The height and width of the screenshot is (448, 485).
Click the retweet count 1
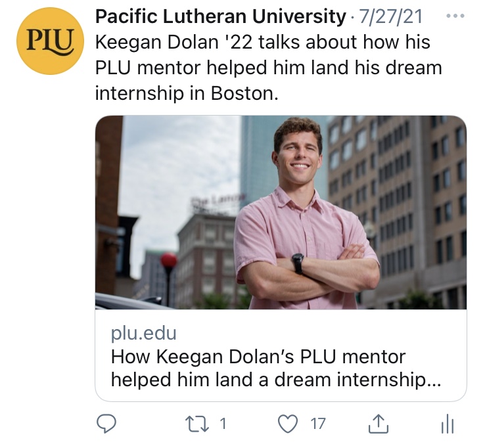(223, 424)
